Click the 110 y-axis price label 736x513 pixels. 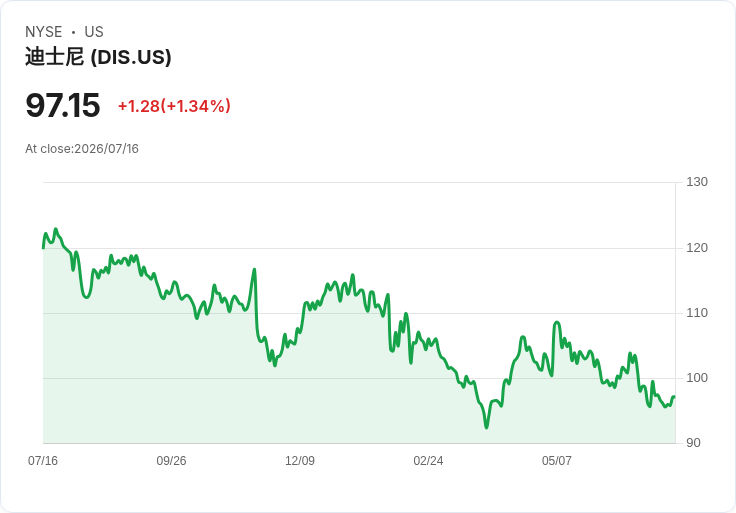tap(697, 313)
